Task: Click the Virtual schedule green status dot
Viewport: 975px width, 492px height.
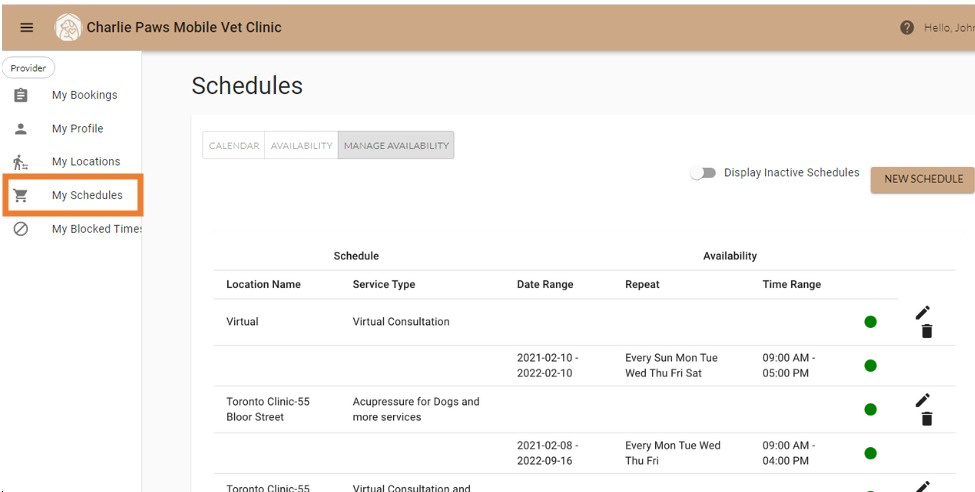Action: click(870, 322)
